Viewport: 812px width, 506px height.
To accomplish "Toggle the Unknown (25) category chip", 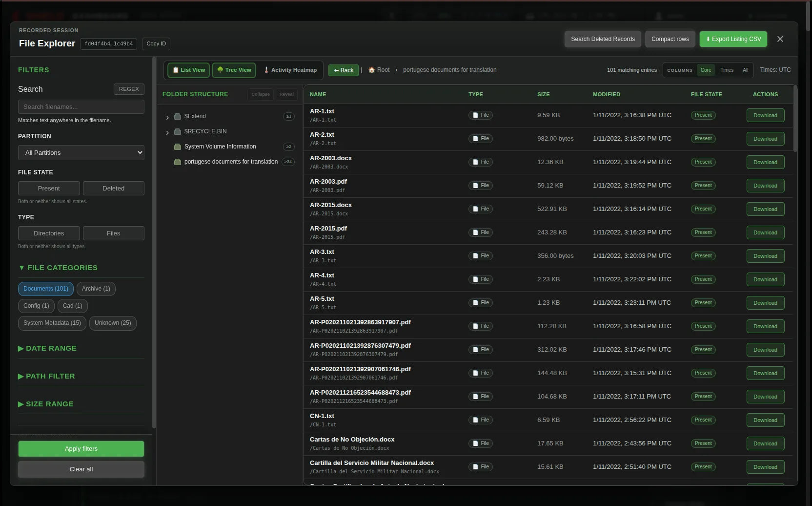I will coord(113,323).
